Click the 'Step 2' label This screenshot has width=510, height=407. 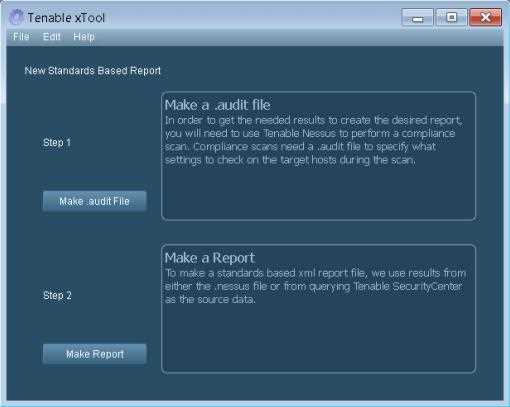(57, 295)
